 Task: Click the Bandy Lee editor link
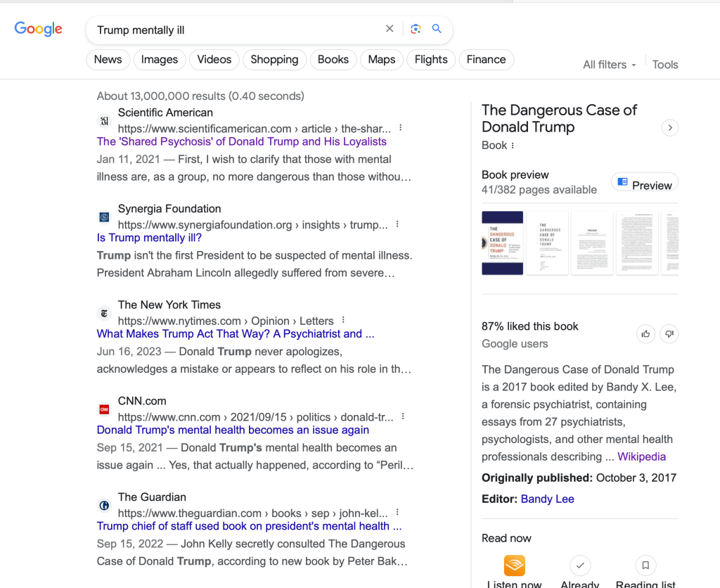coord(547,499)
